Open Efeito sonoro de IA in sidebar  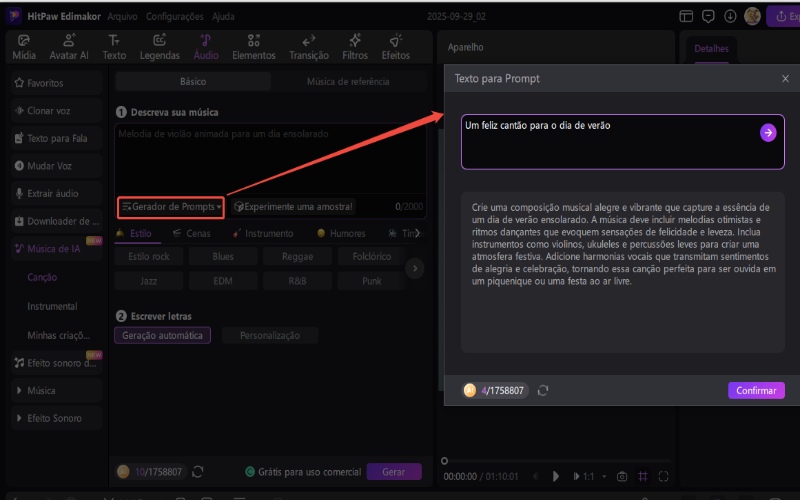tap(57, 363)
